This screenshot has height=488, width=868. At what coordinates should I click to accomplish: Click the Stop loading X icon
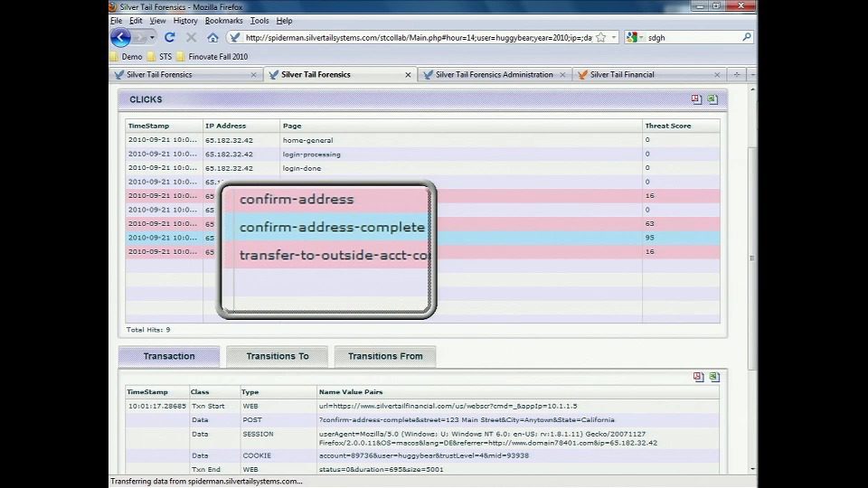click(191, 38)
